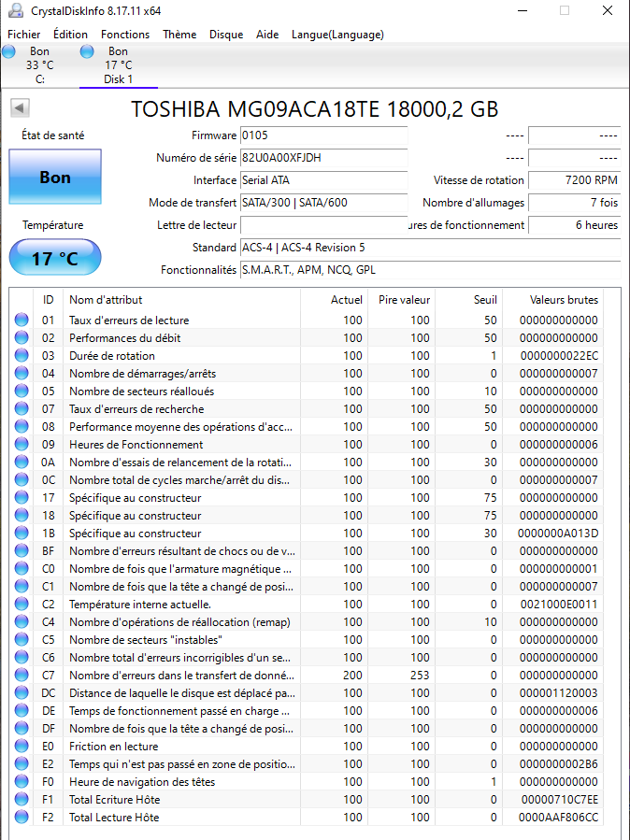Click status orb for attribute F0

(x=21, y=781)
